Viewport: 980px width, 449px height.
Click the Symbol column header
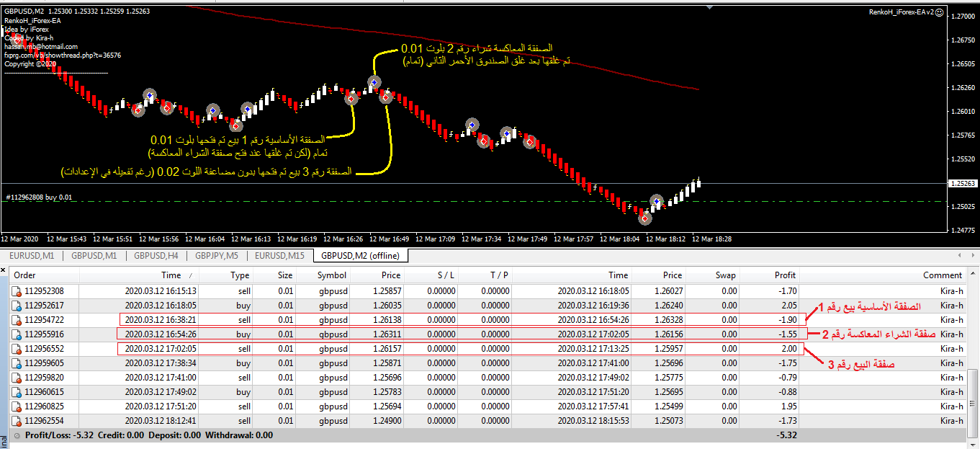(x=331, y=275)
